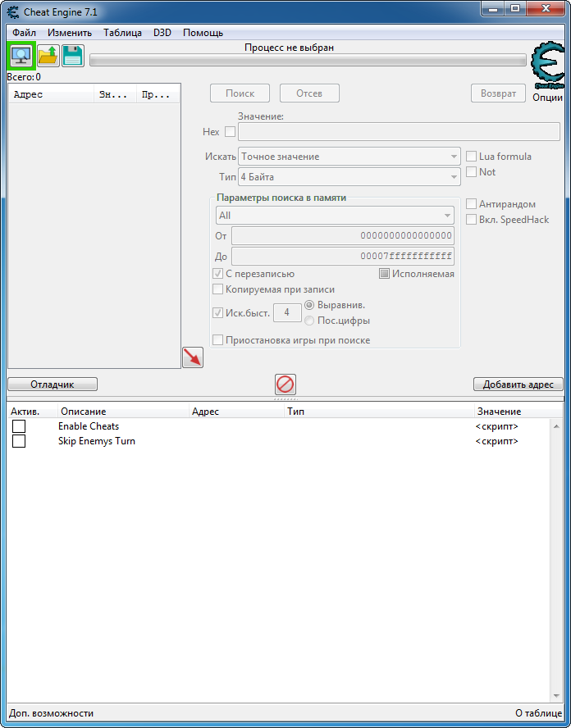This screenshot has height=728, width=571.
Task: Select the Enable Cheats description text
Action: [89, 426]
